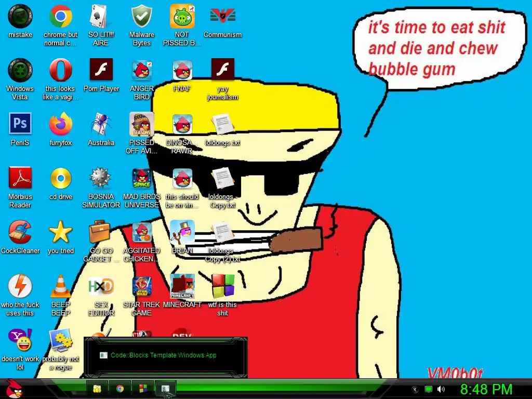Image resolution: width=532 pixels, height=399 pixels.
Task: Open the 'DINOSA... RAWR' icon
Action: click(x=182, y=124)
